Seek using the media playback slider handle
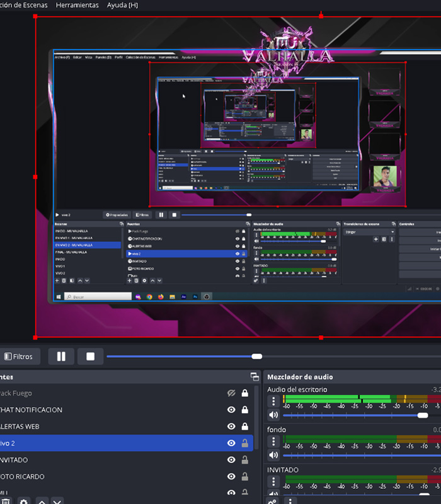This screenshot has height=504, width=441. click(x=257, y=356)
